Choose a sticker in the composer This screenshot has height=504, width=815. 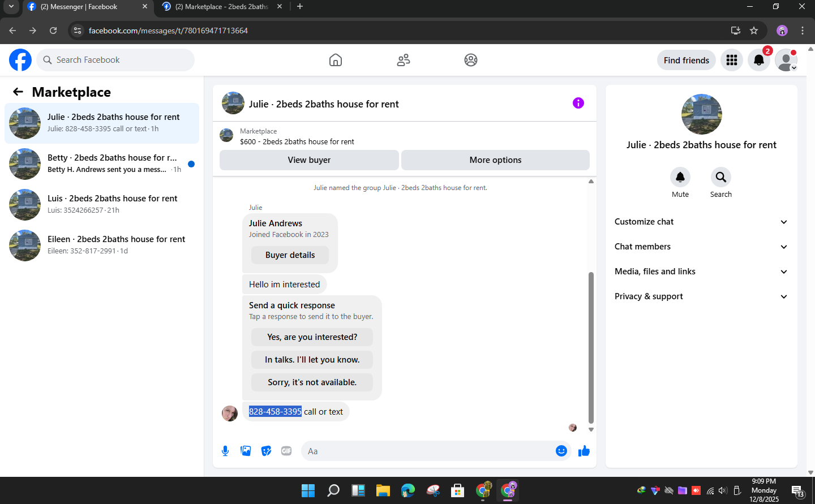point(266,451)
